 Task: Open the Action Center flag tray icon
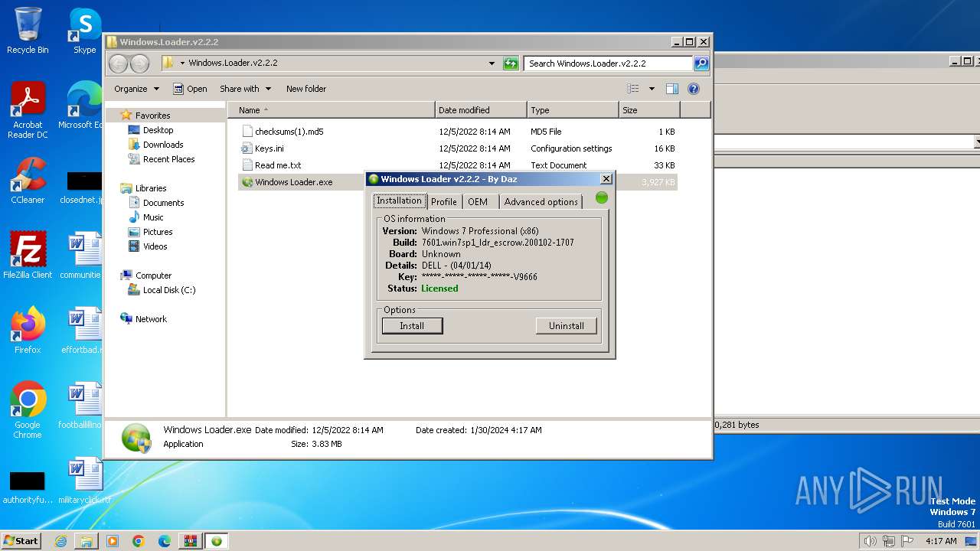click(907, 541)
